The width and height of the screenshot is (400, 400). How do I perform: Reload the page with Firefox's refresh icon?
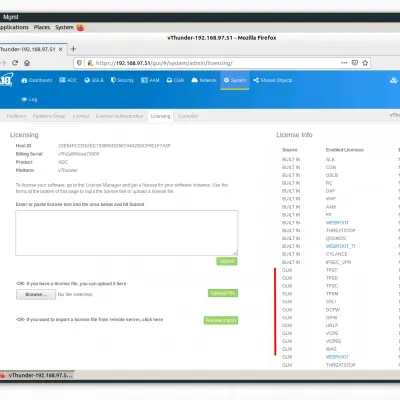15,63
